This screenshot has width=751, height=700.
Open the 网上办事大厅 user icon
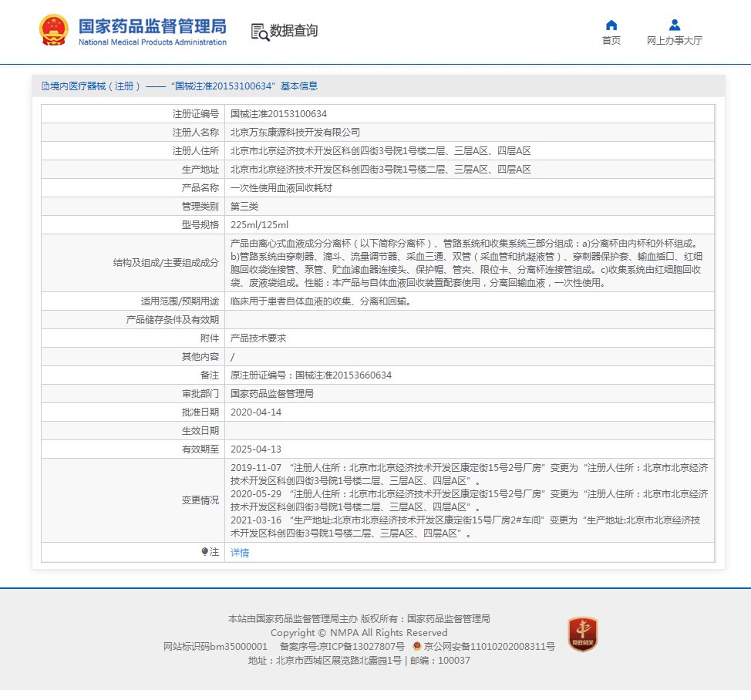pyautogui.click(x=675, y=25)
